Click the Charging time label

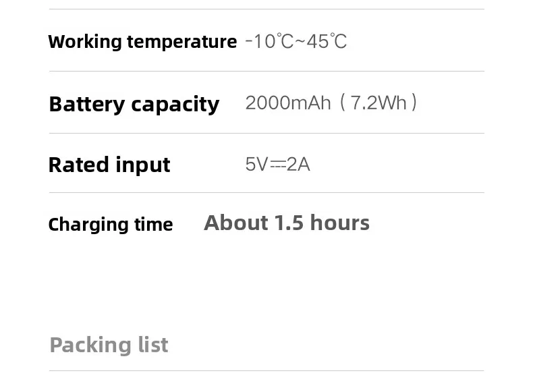tap(111, 225)
